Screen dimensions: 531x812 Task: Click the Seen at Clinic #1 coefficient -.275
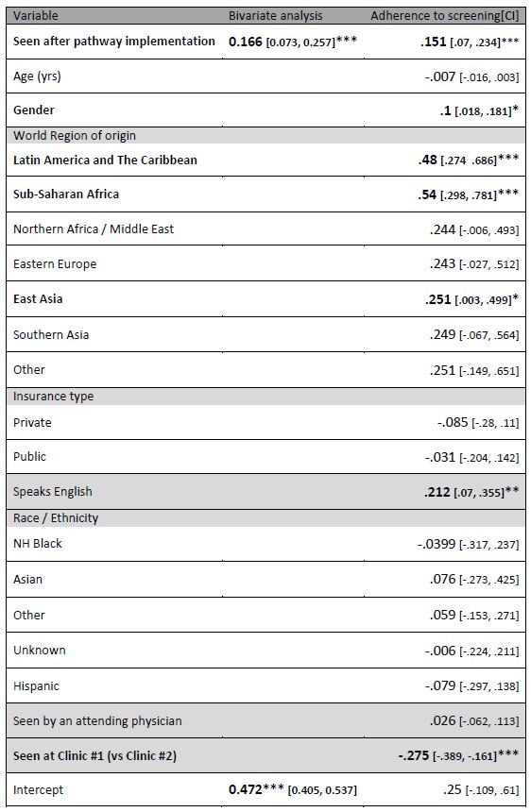[x=414, y=755]
